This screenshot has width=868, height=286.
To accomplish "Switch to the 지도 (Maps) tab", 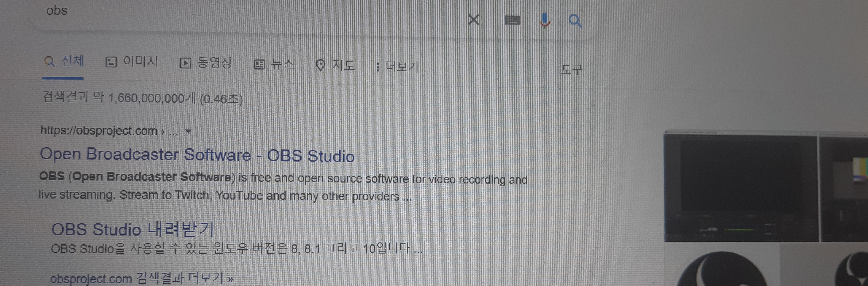I will pos(335,65).
